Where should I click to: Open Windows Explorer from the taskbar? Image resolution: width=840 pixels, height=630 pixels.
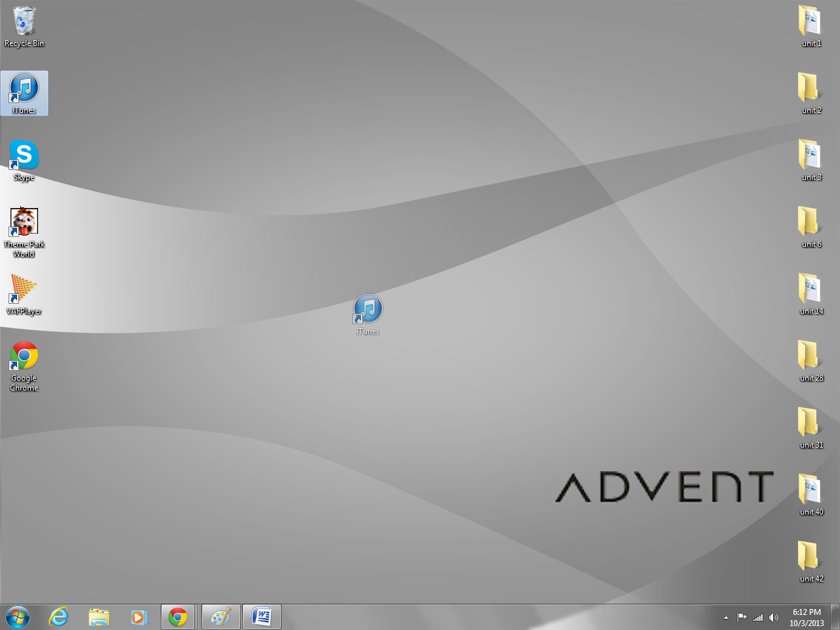coord(98,617)
